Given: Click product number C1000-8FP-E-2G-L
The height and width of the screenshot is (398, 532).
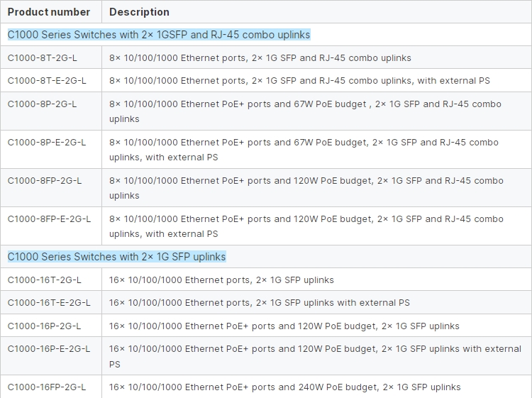Looking at the screenshot, I should tap(49, 219).
